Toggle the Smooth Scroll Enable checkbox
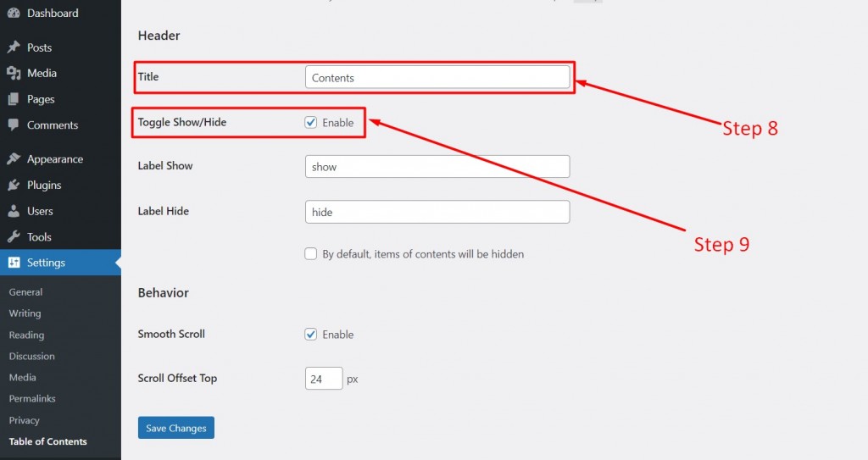The width and height of the screenshot is (868, 460). click(x=310, y=335)
